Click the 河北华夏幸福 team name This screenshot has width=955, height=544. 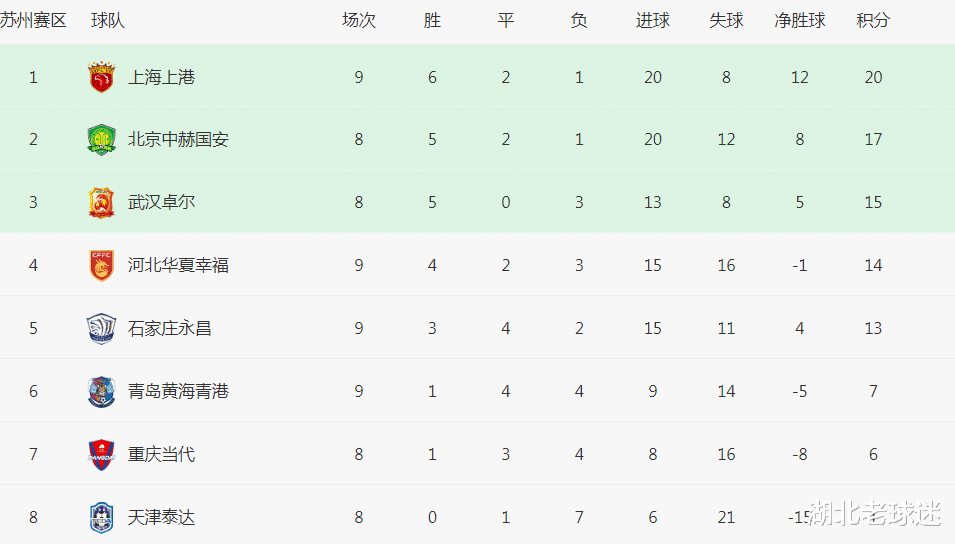pos(178,265)
